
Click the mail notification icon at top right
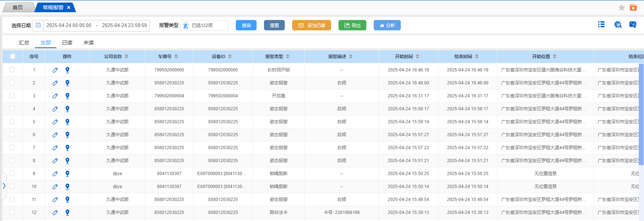[633, 24]
